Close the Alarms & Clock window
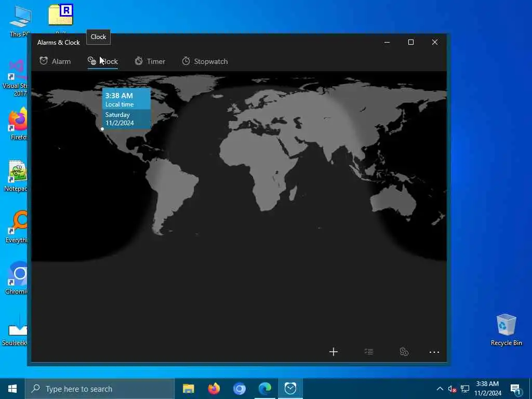Screen dimensions: 532x399 pos(435,42)
